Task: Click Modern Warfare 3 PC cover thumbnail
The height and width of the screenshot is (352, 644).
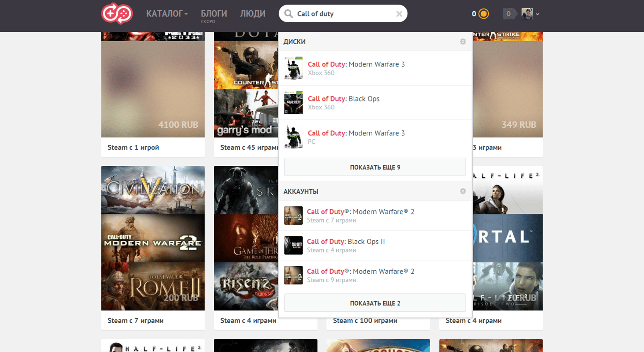Action: (293, 137)
